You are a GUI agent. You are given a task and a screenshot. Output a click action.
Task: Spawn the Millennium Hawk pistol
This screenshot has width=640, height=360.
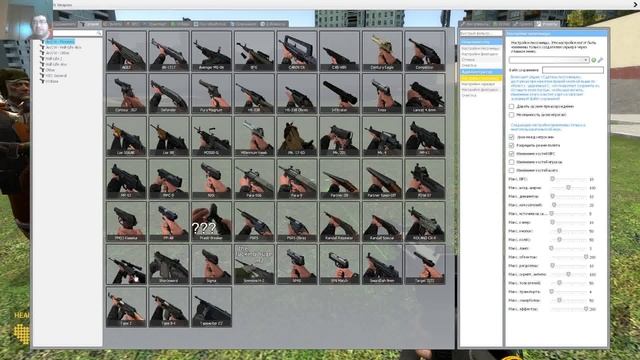click(254, 136)
